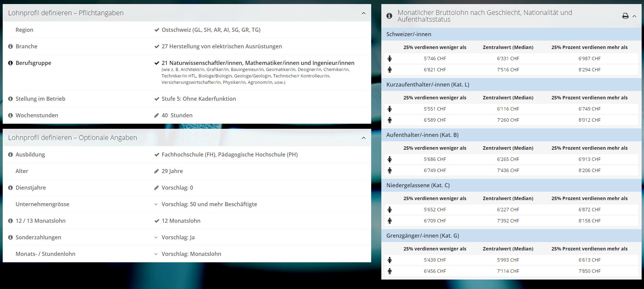Click the Unternehmengrösse row label
The image size is (644, 289).
(42, 204)
